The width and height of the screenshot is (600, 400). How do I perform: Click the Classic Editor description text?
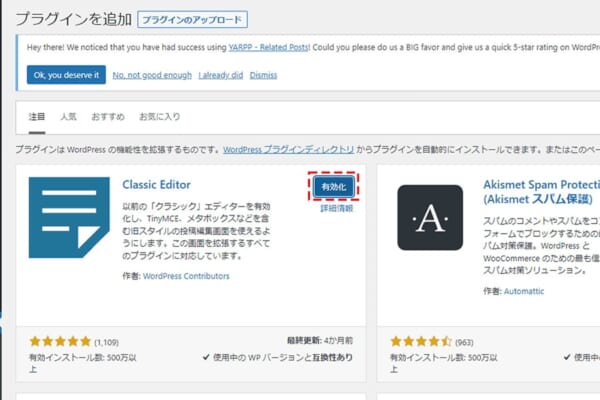click(x=196, y=231)
